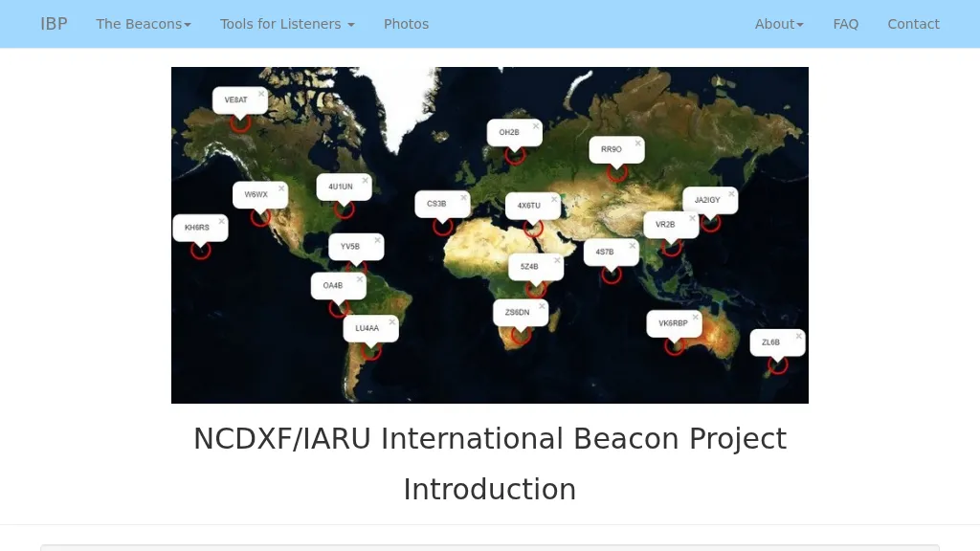Select the VE8AT beacon label
The height and width of the screenshot is (551, 980).
click(x=235, y=99)
